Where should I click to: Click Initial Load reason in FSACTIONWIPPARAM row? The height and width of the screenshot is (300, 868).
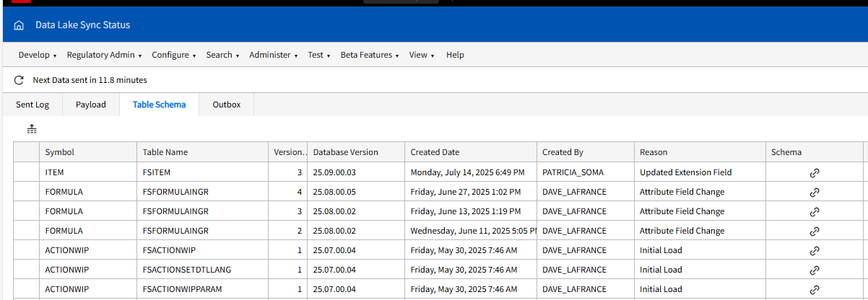click(x=700, y=289)
